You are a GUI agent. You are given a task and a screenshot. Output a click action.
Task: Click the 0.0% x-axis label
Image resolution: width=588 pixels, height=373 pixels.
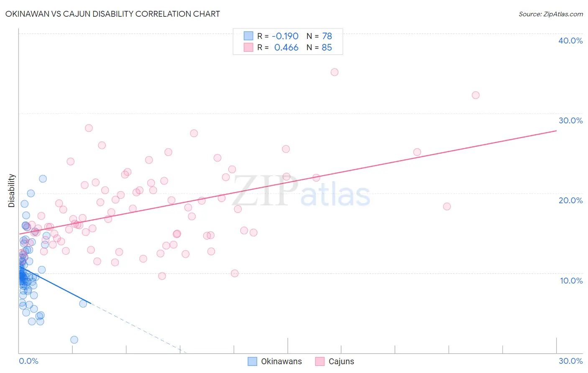pyautogui.click(x=28, y=361)
